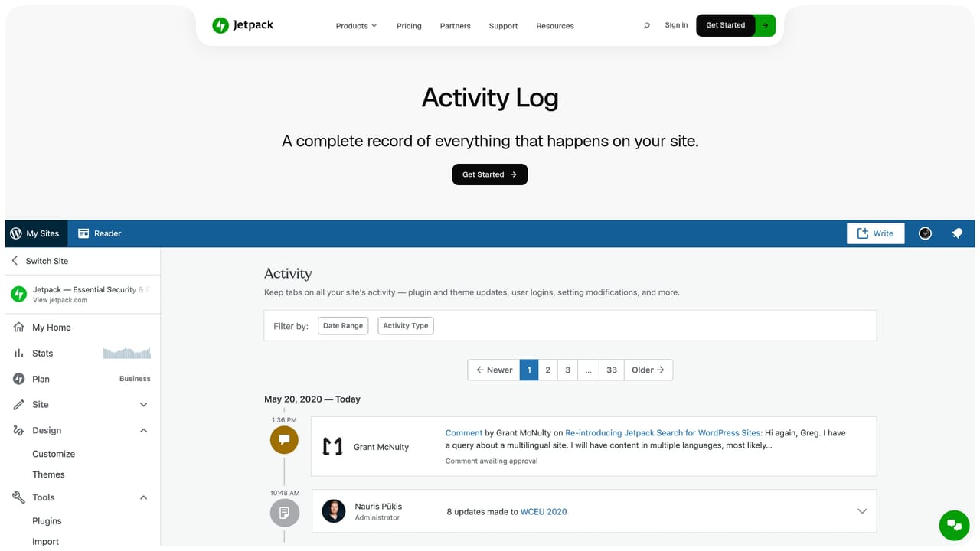Open the search magnifier icon
The width and height of the screenshot is (980, 551).
pos(646,25)
